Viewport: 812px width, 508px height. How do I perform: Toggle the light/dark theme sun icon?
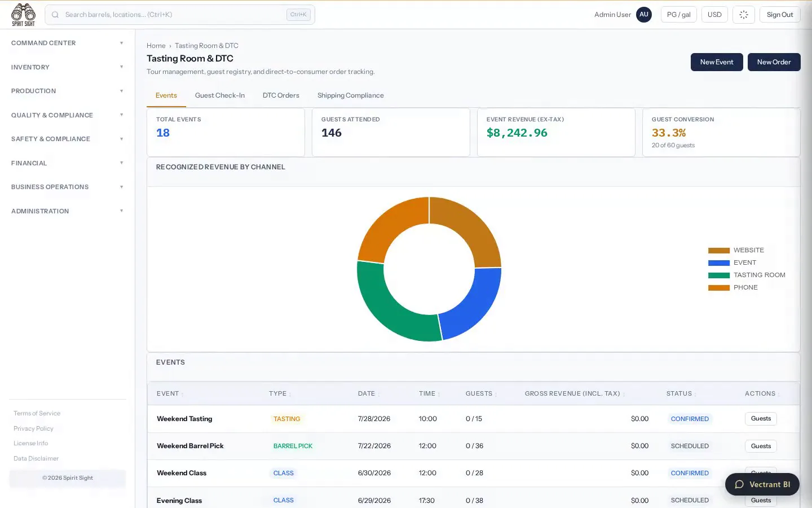tap(743, 15)
